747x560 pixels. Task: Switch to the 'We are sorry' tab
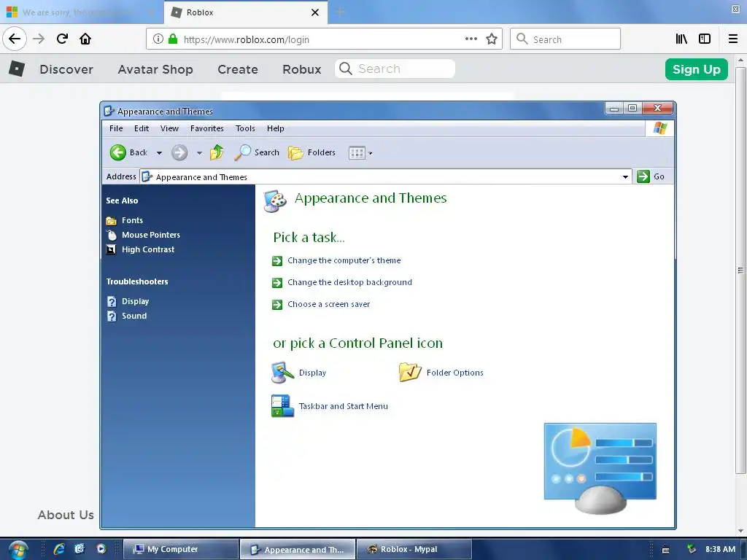click(81, 12)
